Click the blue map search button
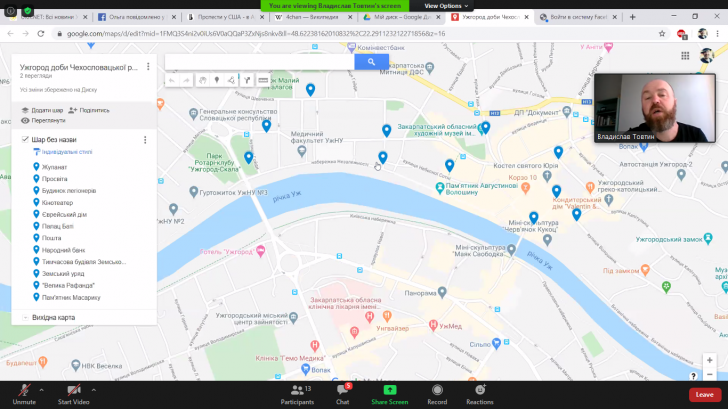This screenshot has width=728, height=409. 371,61
